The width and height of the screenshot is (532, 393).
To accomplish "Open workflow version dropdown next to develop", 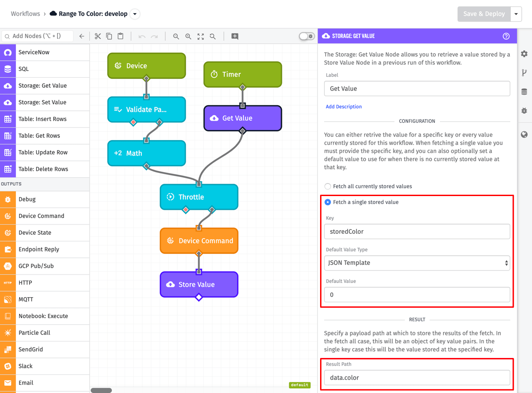I will 135,14.
